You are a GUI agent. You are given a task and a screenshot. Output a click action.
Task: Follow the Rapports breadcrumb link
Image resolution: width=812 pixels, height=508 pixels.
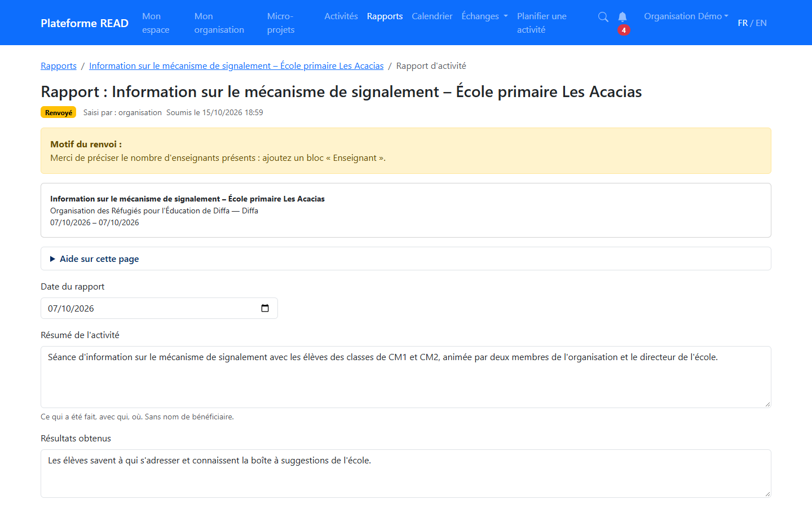point(59,66)
